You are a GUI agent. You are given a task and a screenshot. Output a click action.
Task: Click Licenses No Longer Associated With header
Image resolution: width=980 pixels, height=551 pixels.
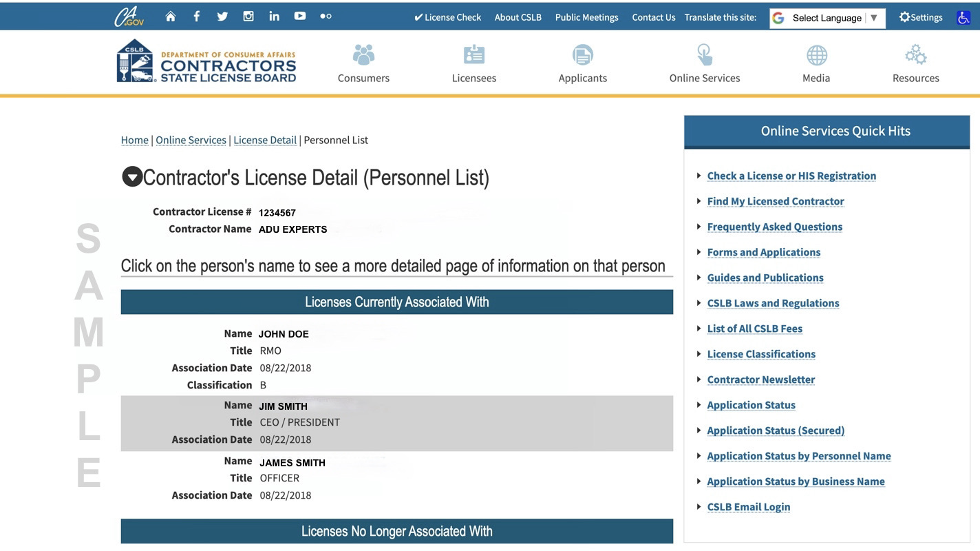397,531
